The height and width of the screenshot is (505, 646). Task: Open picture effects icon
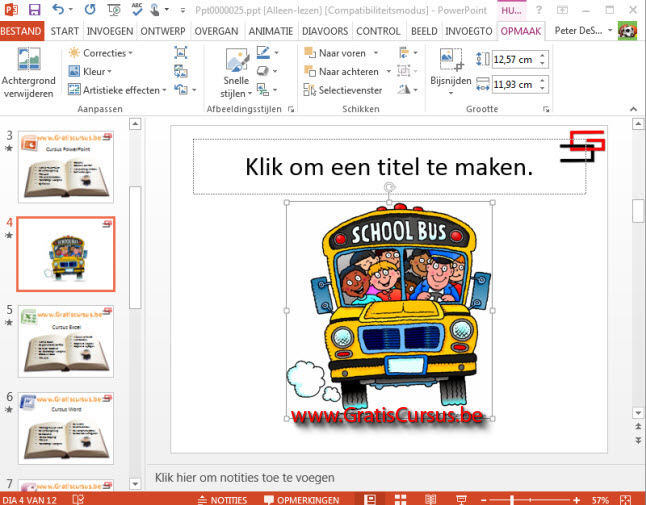coord(262,71)
